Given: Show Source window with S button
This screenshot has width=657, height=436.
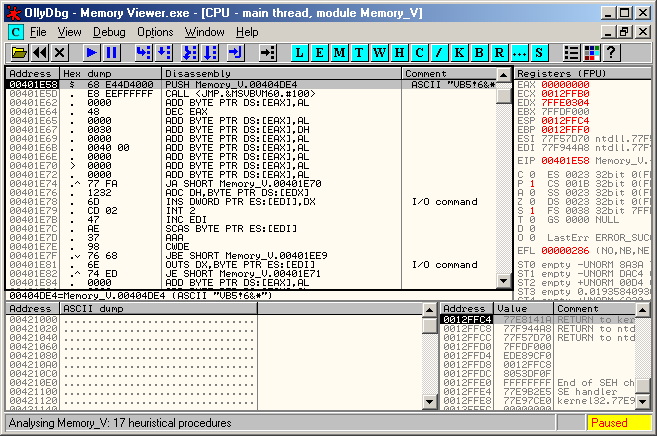Looking at the screenshot, I should (x=539, y=53).
